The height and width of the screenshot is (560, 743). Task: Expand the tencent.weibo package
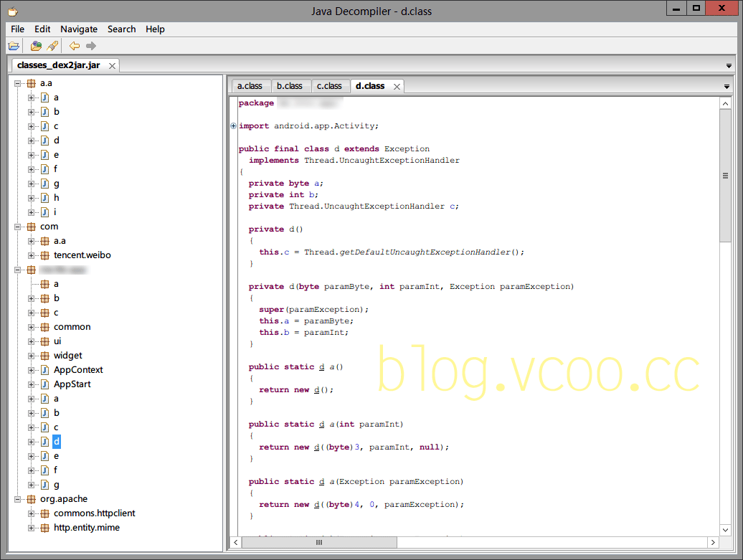click(x=32, y=255)
